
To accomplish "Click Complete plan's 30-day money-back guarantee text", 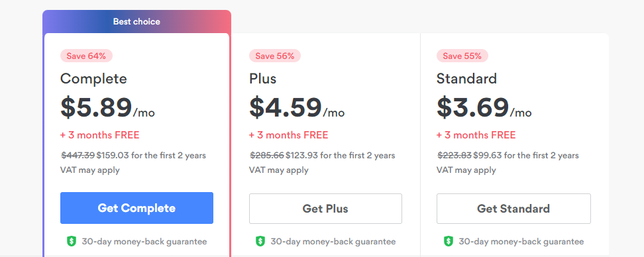I will tap(144, 241).
